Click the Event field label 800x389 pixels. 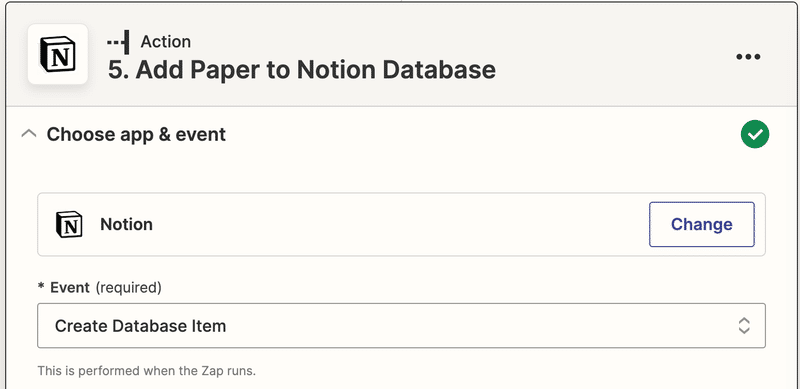click(x=70, y=288)
